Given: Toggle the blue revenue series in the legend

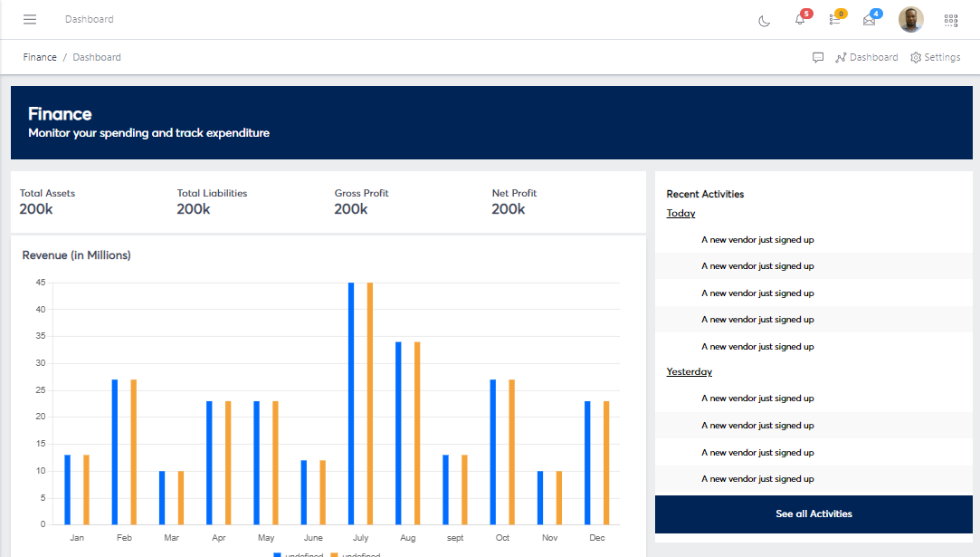Looking at the screenshot, I should pyautogui.click(x=299, y=553).
